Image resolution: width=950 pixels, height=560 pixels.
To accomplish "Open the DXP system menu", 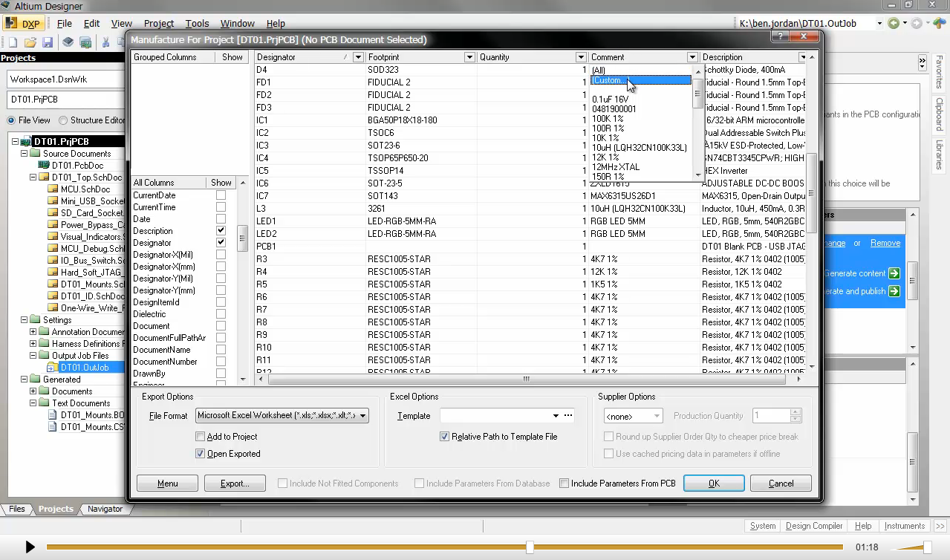I will coord(23,23).
